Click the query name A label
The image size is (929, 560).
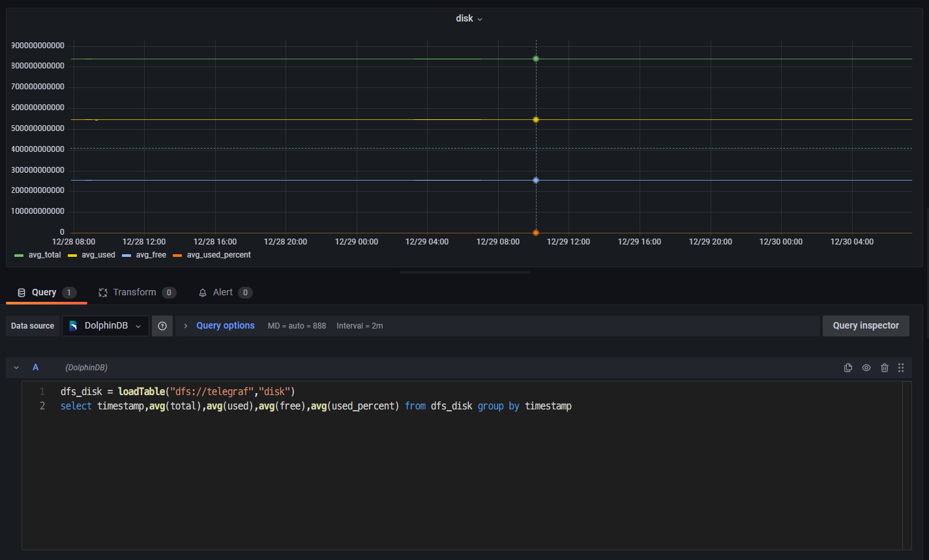coord(36,368)
